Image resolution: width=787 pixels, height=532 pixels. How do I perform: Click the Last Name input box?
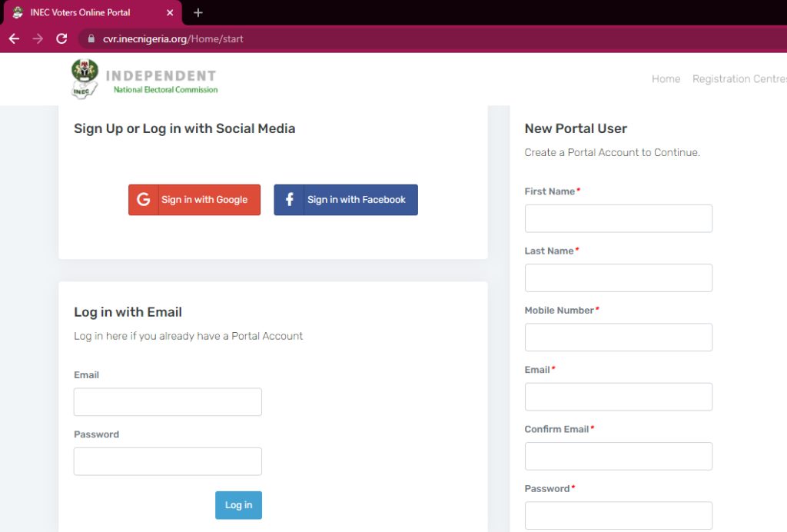(x=618, y=278)
